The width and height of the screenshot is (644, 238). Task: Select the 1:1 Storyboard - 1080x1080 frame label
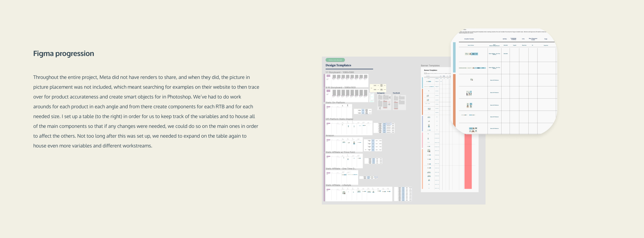coord(339,72)
